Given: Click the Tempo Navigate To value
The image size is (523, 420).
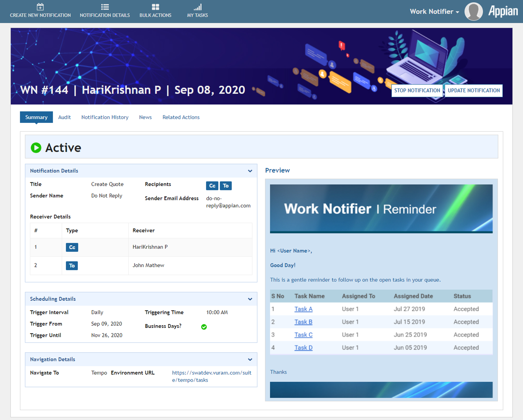Looking at the screenshot, I should point(99,373).
